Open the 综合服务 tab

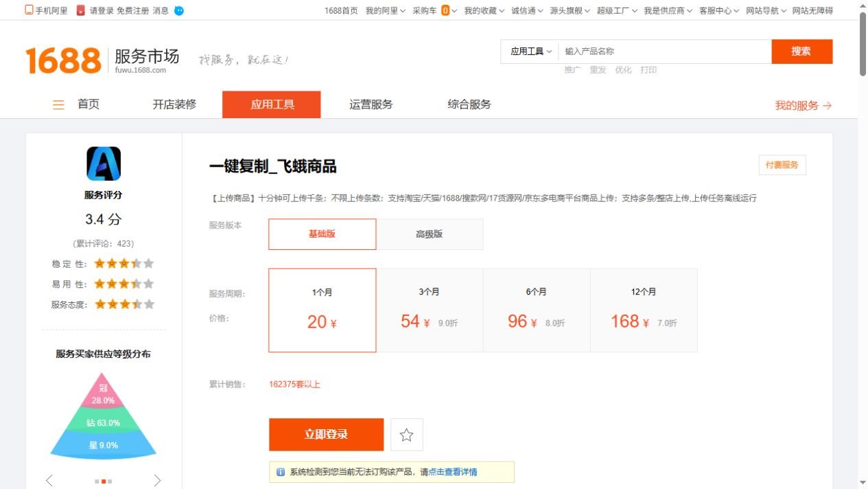coord(469,104)
